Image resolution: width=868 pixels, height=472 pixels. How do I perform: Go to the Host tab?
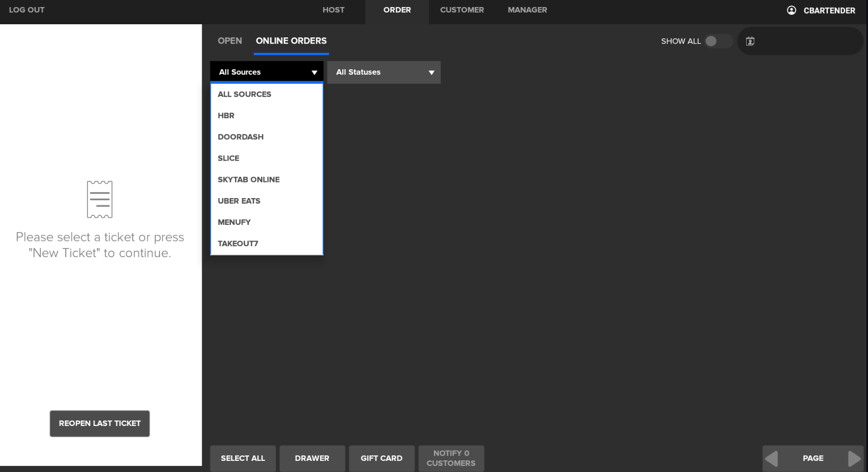(333, 10)
